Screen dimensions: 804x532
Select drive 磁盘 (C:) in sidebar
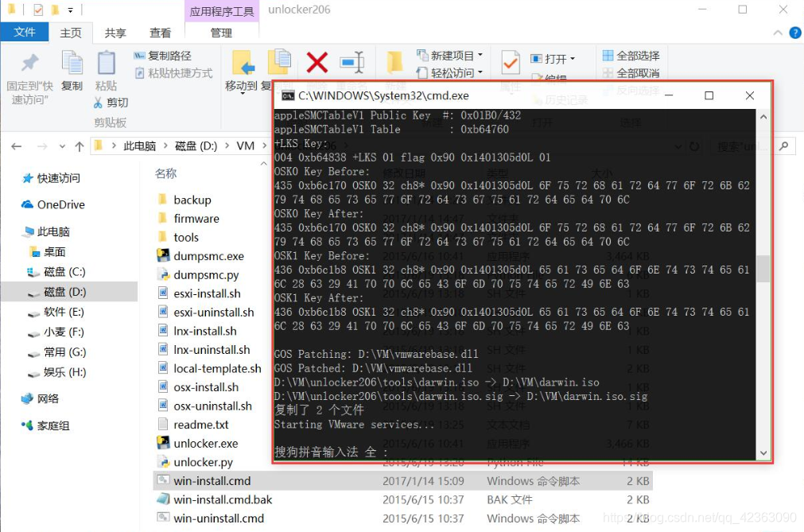[x=56, y=272]
